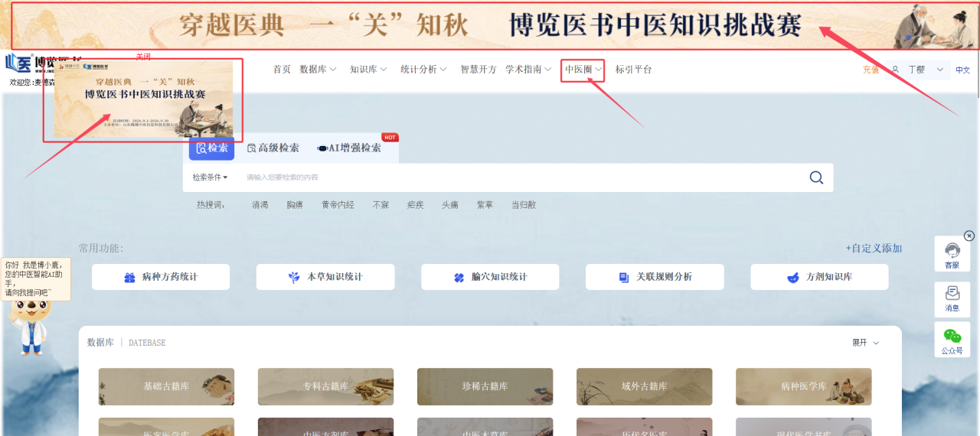Viewport: 980px width, 436px height.
Task: Click the magnifier search icon
Action: [816, 177]
